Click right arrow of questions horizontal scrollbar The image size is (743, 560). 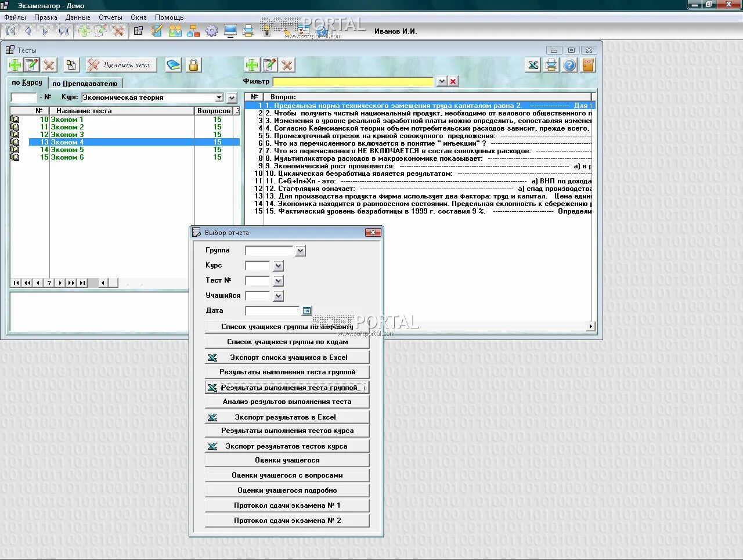591,326
